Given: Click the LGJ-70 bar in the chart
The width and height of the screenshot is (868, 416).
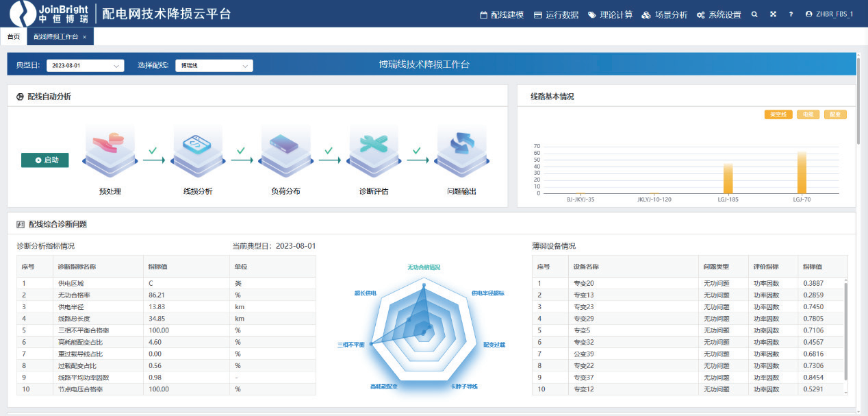Looking at the screenshot, I should (x=802, y=173).
